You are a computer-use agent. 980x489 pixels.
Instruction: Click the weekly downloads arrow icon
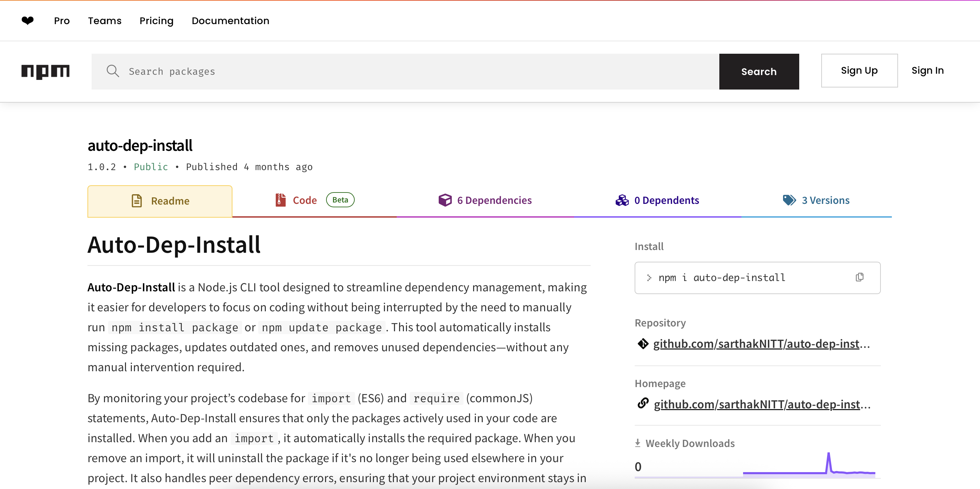[638, 443]
